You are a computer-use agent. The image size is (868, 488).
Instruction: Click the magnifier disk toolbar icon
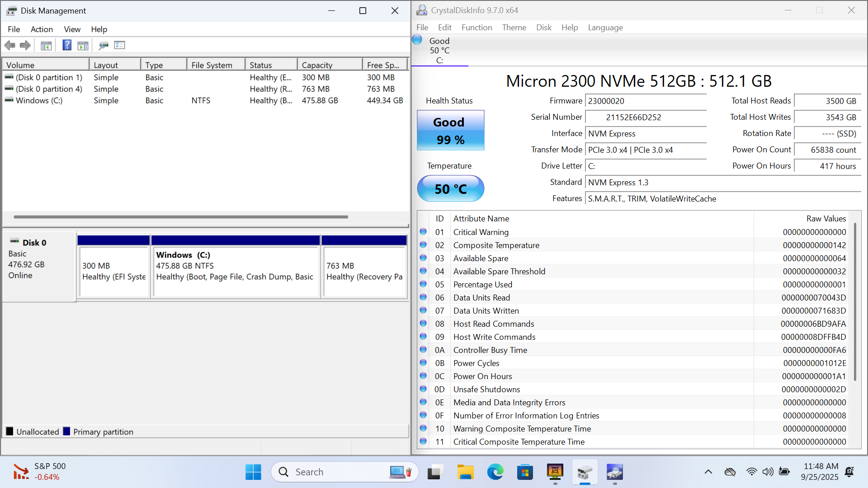[x=104, y=45]
